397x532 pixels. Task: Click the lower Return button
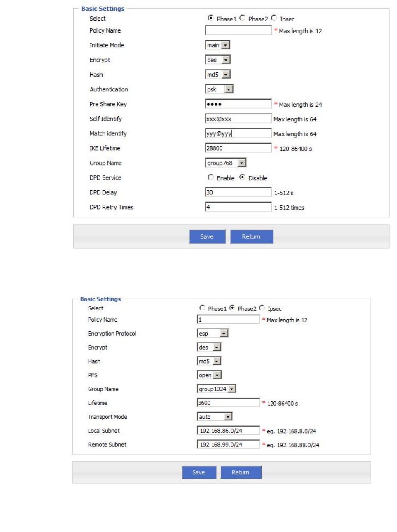click(241, 472)
